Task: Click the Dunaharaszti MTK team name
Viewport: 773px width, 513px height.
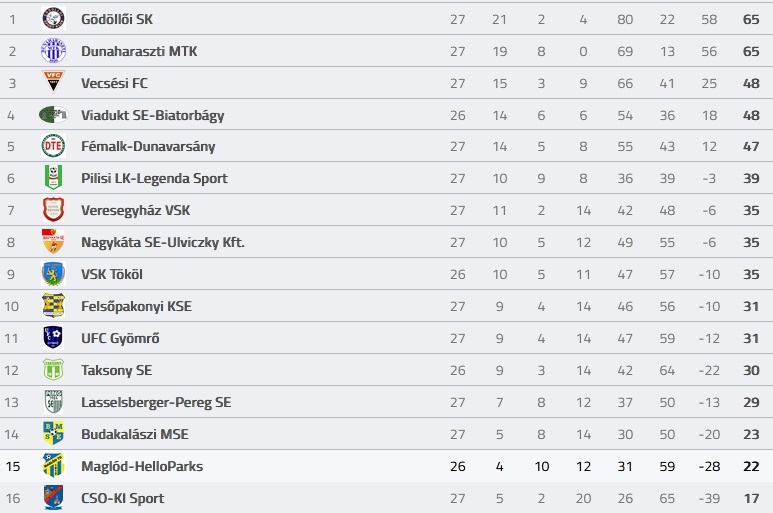Action: (139, 51)
